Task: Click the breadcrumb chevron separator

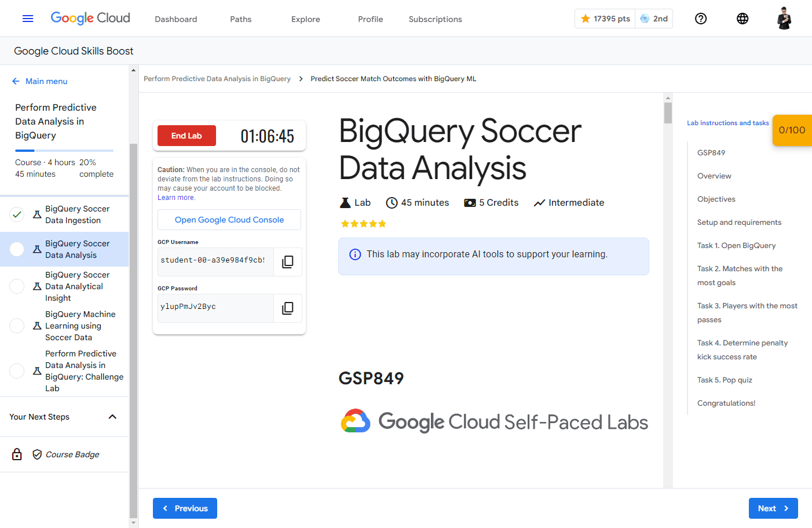Action: pyautogui.click(x=301, y=79)
